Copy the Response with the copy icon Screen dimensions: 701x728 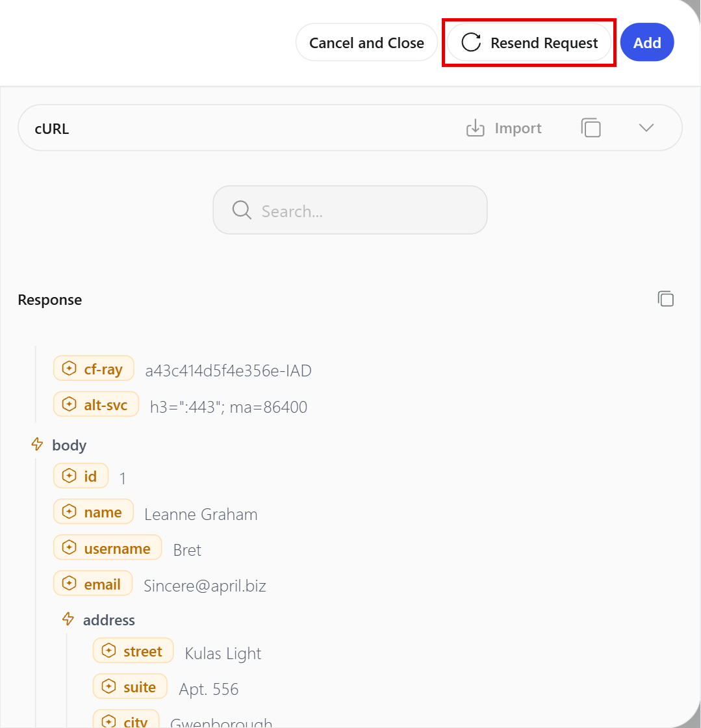pyautogui.click(x=665, y=299)
